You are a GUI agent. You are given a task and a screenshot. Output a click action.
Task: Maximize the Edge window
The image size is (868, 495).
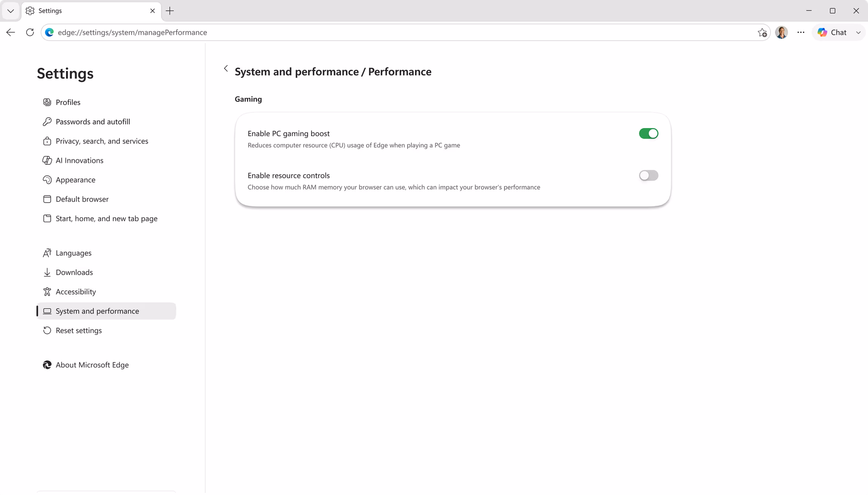point(832,11)
